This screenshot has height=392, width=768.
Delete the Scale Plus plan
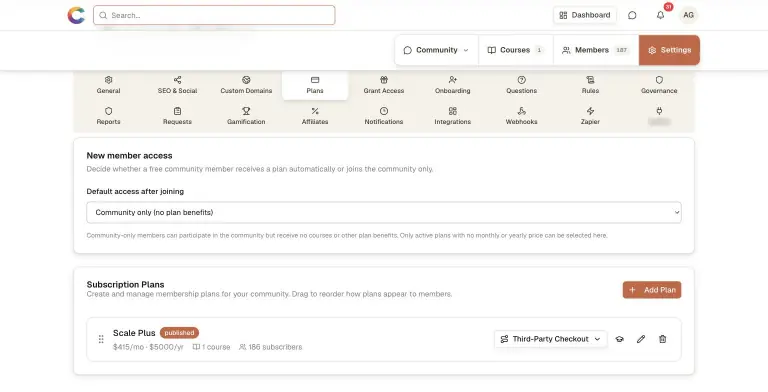point(663,339)
